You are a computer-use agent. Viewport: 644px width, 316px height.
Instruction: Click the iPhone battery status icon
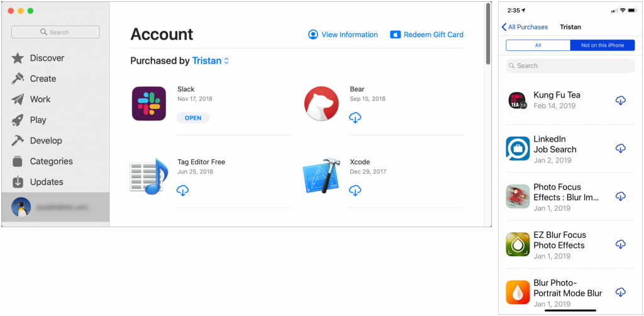point(631,10)
